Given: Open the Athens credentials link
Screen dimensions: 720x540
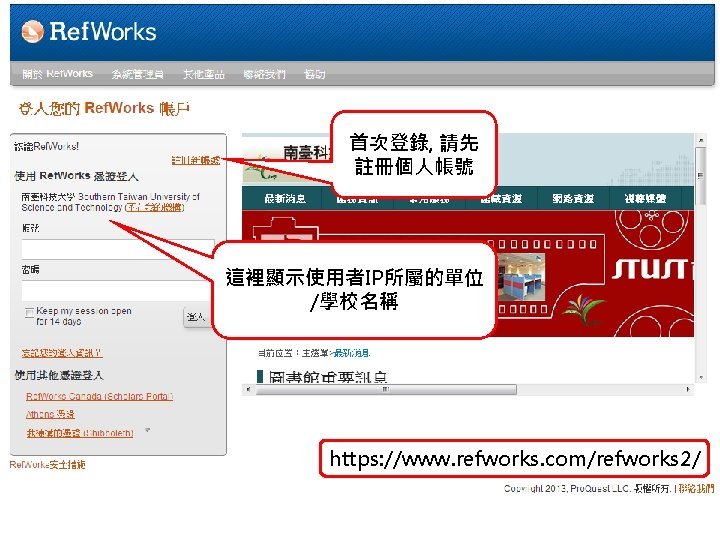Looking at the screenshot, I should pos(50,414).
